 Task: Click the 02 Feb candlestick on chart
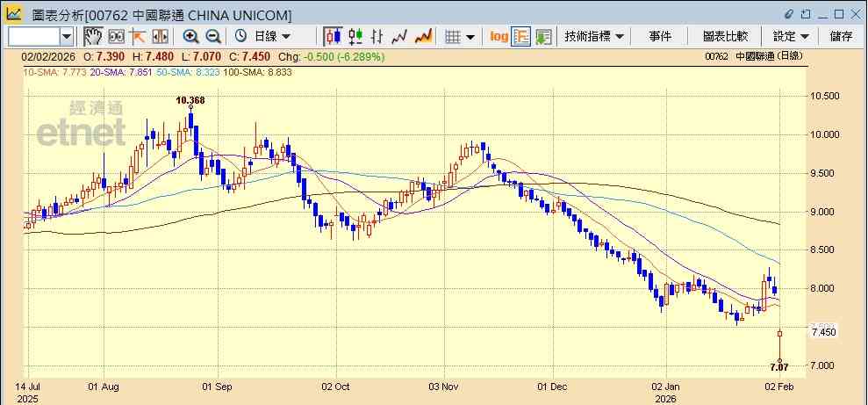pyautogui.click(x=779, y=346)
